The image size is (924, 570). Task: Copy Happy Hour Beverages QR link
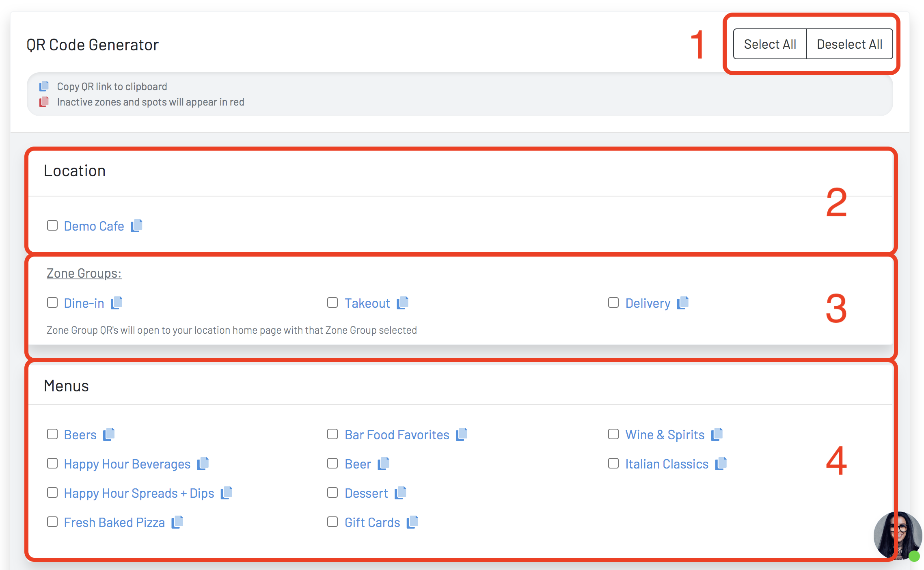click(x=203, y=464)
